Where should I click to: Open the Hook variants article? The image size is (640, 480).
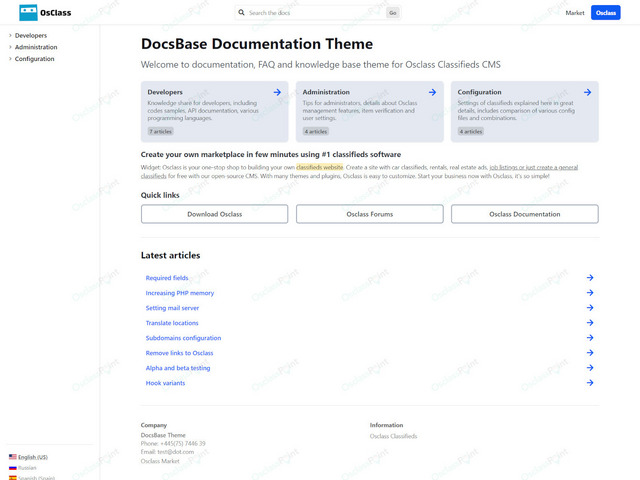pos(165,383)
